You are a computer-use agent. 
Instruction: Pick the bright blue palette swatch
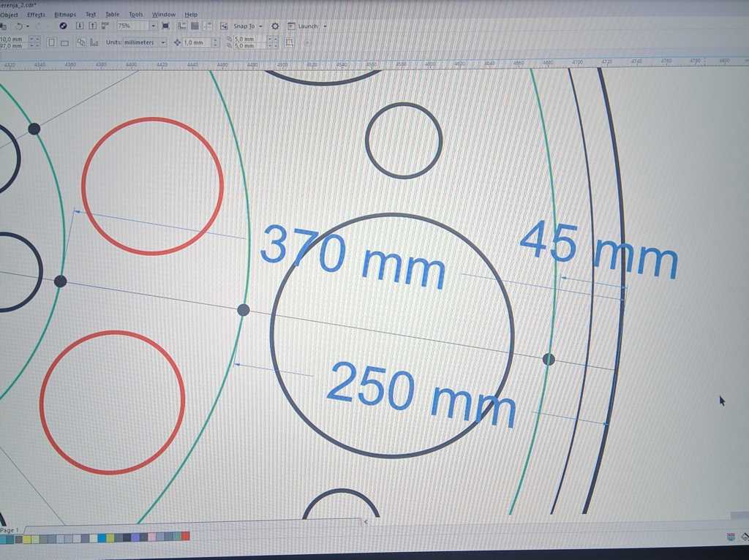(102, 538)
